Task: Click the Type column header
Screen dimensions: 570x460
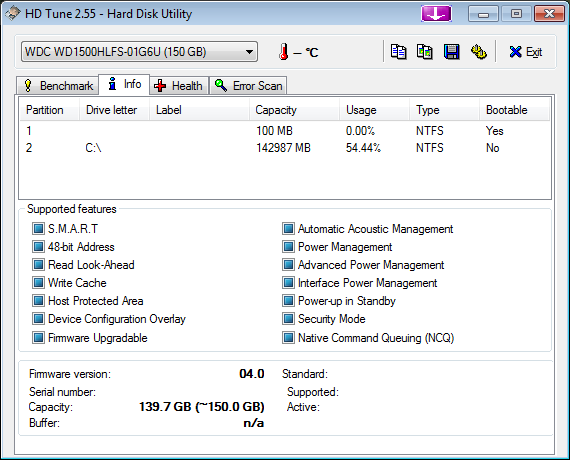Action: pyautogui.click(x=444, y=110)
